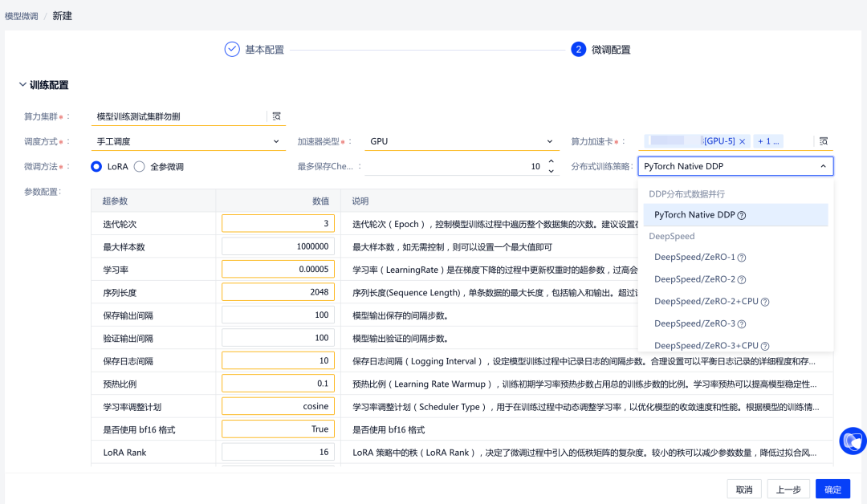The height and width of the screenshot is (504, 867).
Task: Collapse the 训练配置 section
Action: (x=22, y=85)
